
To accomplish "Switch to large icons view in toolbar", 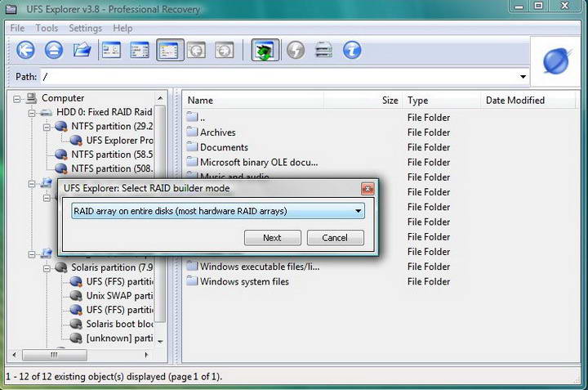I will [112, 50].
